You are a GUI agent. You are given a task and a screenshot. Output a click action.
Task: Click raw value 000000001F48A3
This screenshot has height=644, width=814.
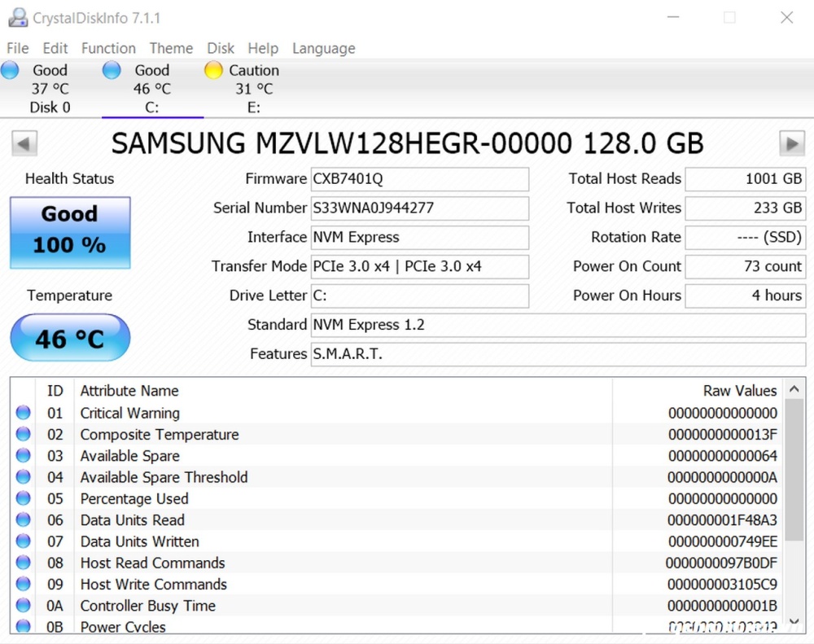point(723,520)
